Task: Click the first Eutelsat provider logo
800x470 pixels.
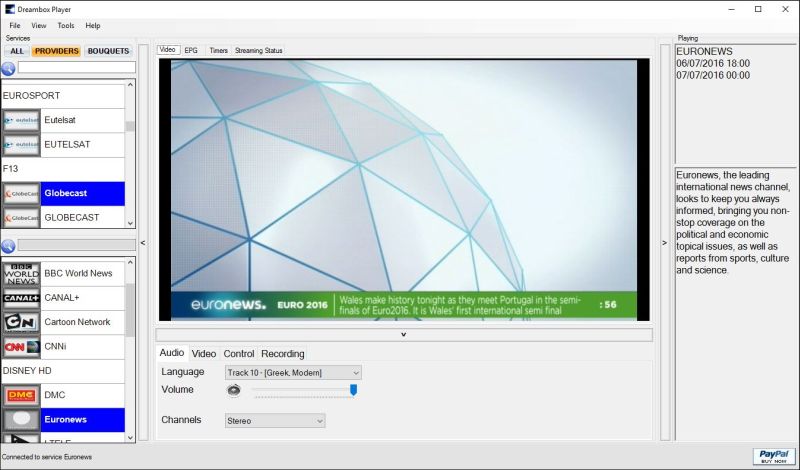Action: click(21, 120)
